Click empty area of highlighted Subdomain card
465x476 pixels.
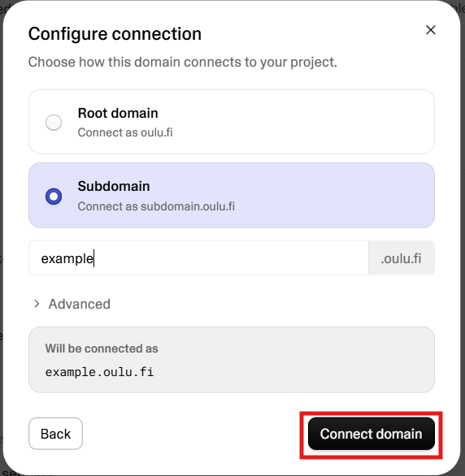[334, 195]
